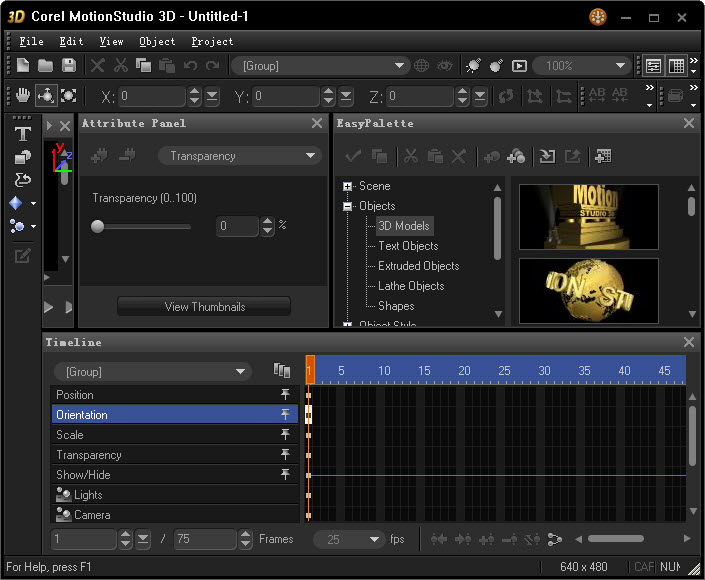The width and height of the screenshot is (705, 580).
Task: Select the Motion Studio 3D logo thumbnail
Action: [x=589, y=216]
